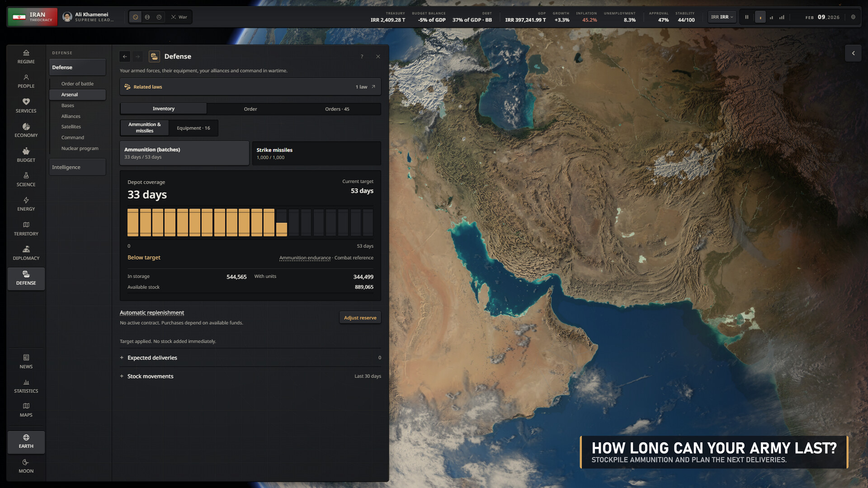
Task: Select the striped globe map mode
Action: pyautogui.click(x=147, y=17)
